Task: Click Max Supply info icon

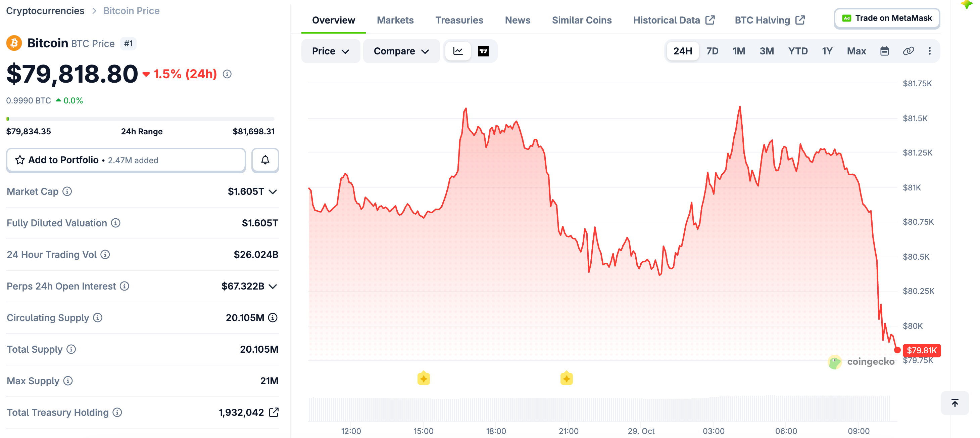Action: click(68, 381)
